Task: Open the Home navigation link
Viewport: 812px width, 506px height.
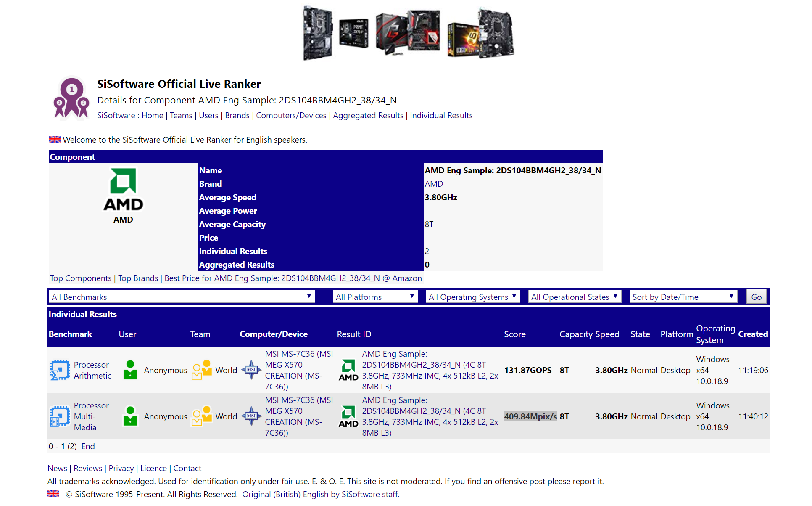Action: 152,115
